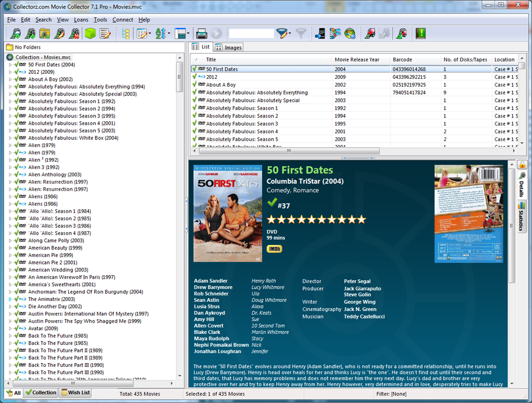
Task: Click the green checkmark next to #37
Action: 272,203
